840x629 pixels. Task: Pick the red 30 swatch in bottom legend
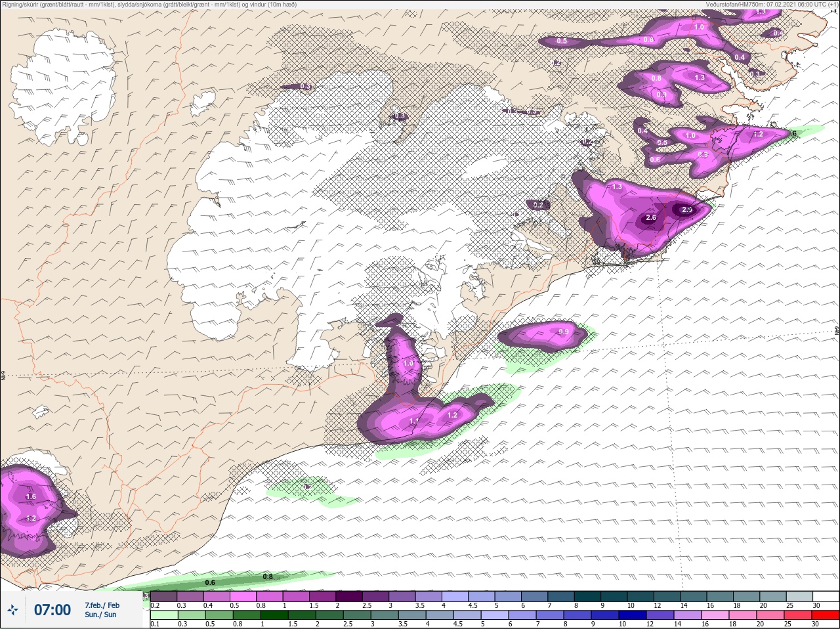click(x=826, y=615)
